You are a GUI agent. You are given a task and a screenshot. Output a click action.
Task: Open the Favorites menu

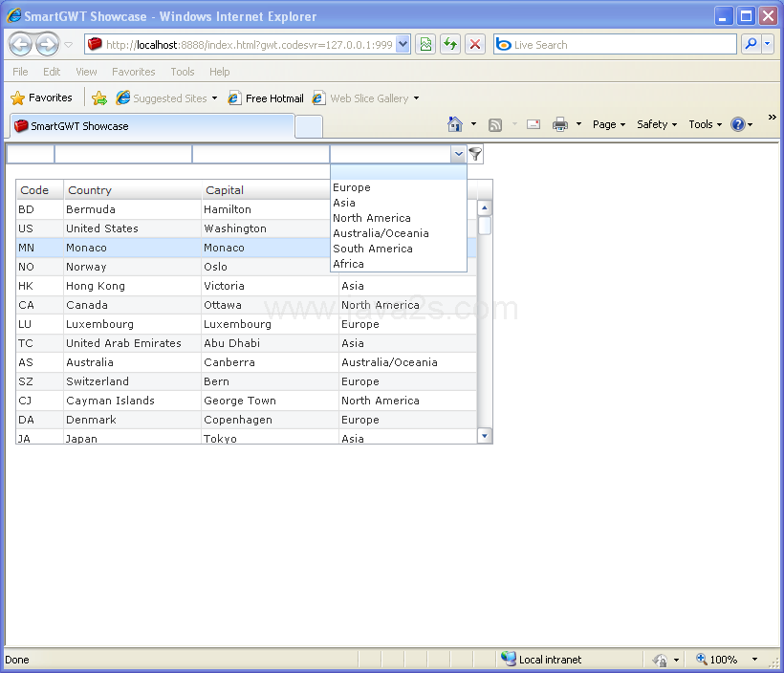pyautogui.click(x=134, y=72)
